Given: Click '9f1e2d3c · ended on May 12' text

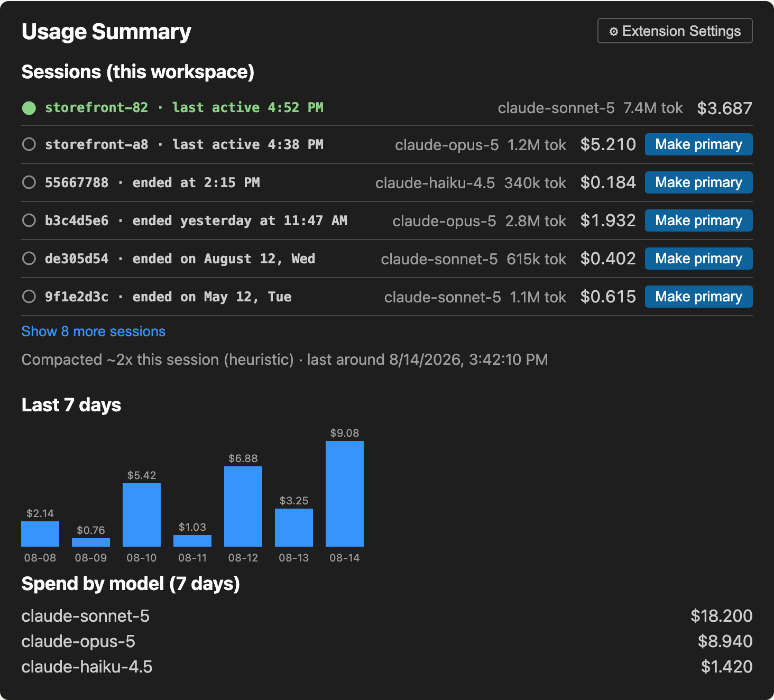Looking at the screenshot, I should point(168,297).
